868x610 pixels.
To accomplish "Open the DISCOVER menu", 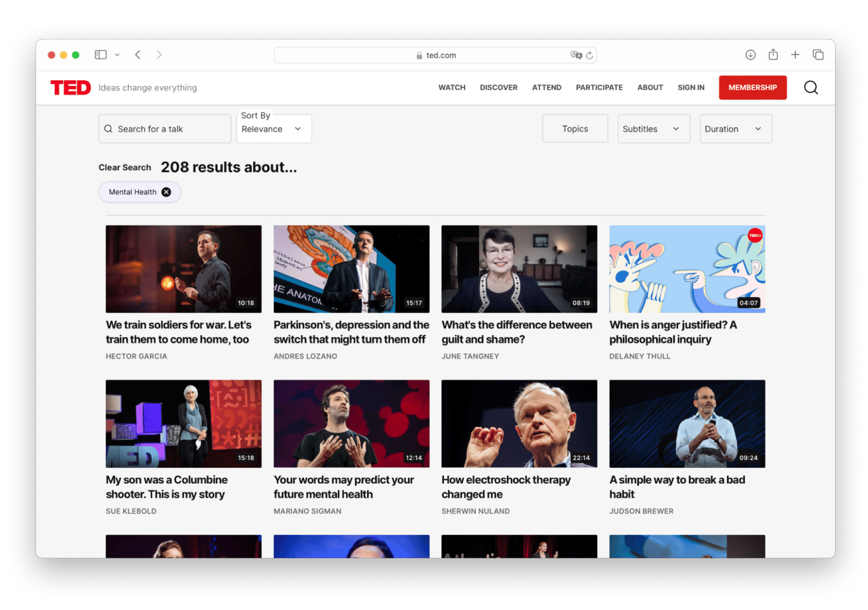I will pos(499,87).
